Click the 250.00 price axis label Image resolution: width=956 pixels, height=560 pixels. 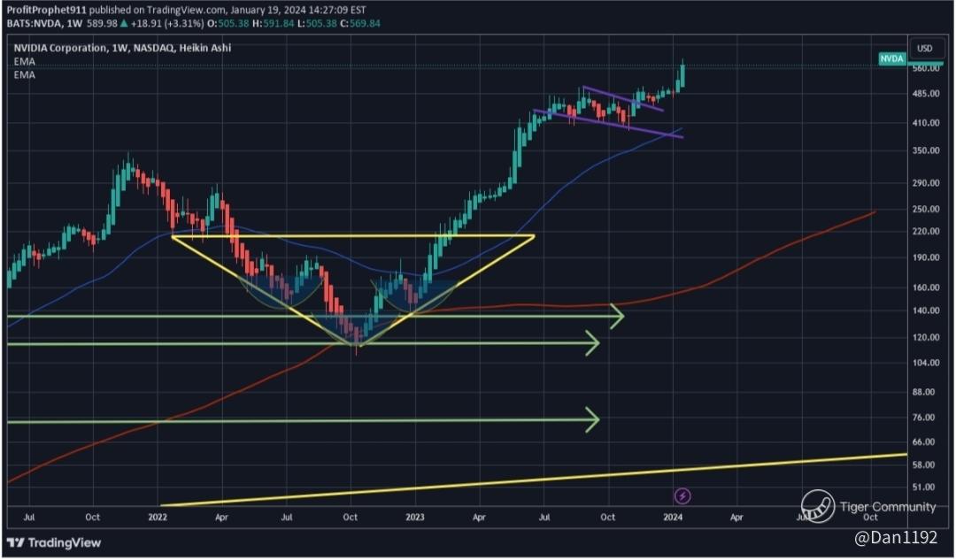(x=926, y=209)
